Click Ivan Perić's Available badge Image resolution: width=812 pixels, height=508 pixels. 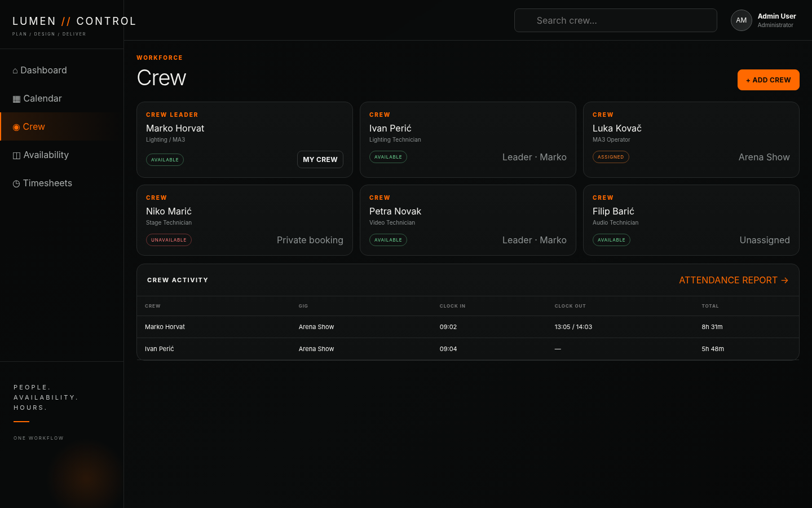(388, 157)
